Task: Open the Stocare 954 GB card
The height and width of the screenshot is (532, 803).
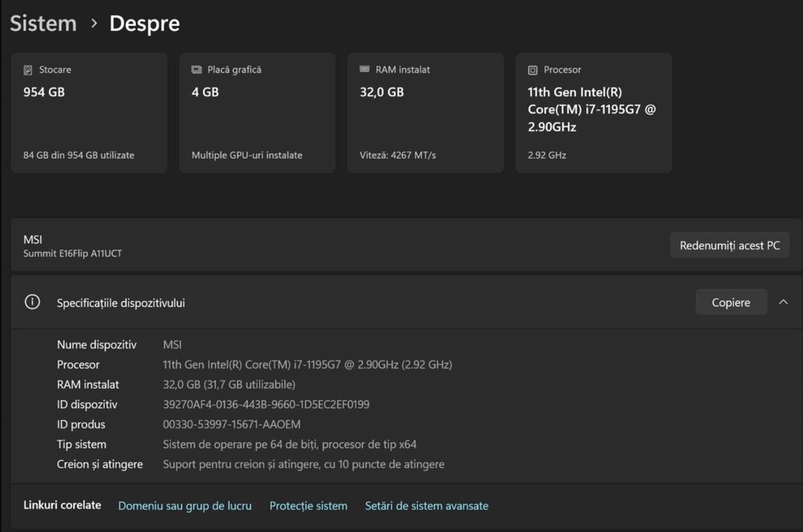Action: coord(89,112)
